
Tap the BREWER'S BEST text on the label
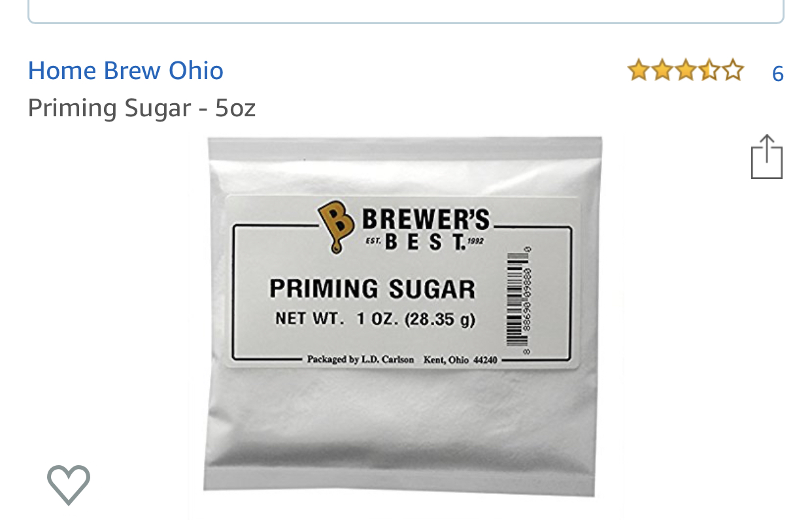click(x=425, y=229)
